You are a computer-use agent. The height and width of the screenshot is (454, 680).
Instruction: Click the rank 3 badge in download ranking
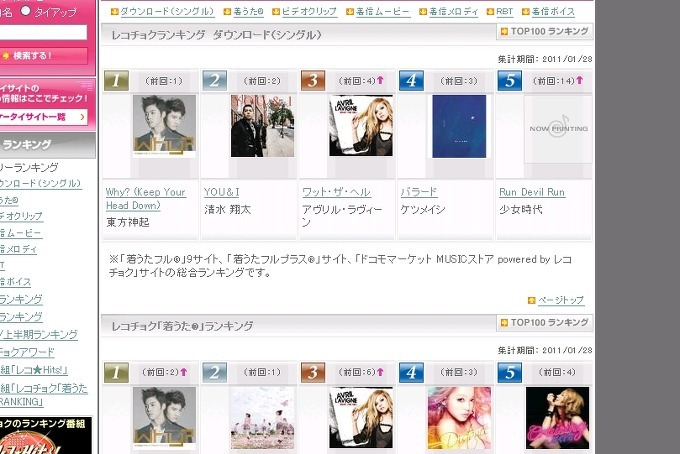313,81
